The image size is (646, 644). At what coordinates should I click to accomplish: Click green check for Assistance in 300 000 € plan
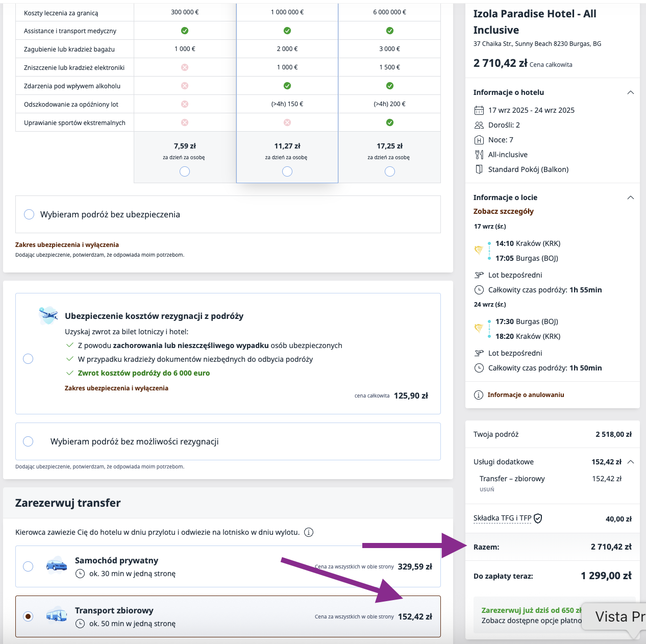pos(185,31)
